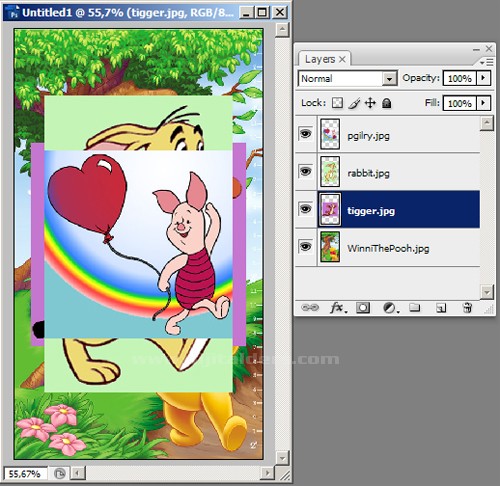Lock layer position

coord(370,103)
